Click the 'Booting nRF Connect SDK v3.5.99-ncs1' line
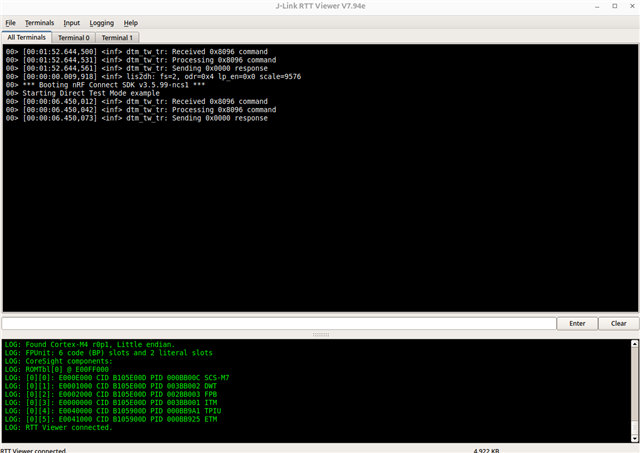Image resolution: width=640 pixels, height=453 pixels. click(105, 85)
